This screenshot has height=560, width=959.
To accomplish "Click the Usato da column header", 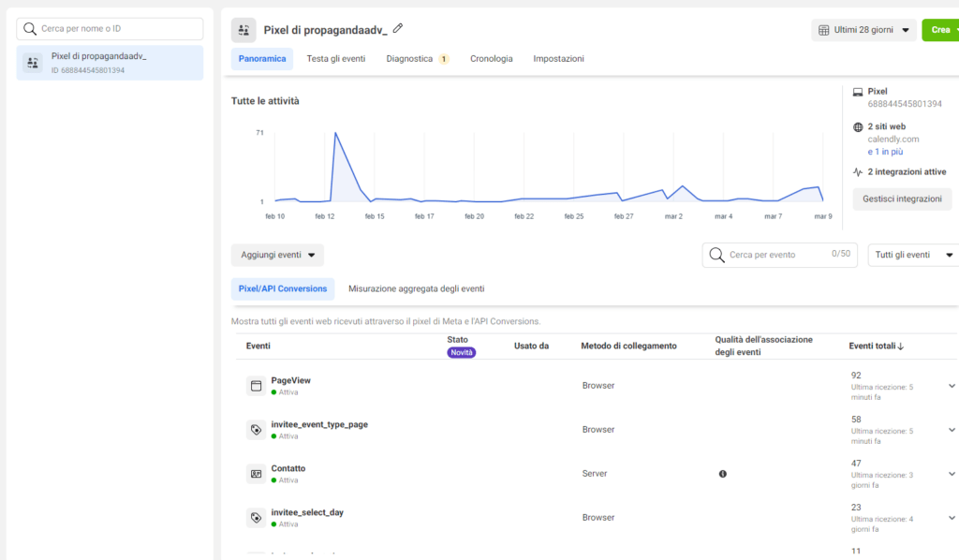I will pyautogui.click(x=532, y=346).
